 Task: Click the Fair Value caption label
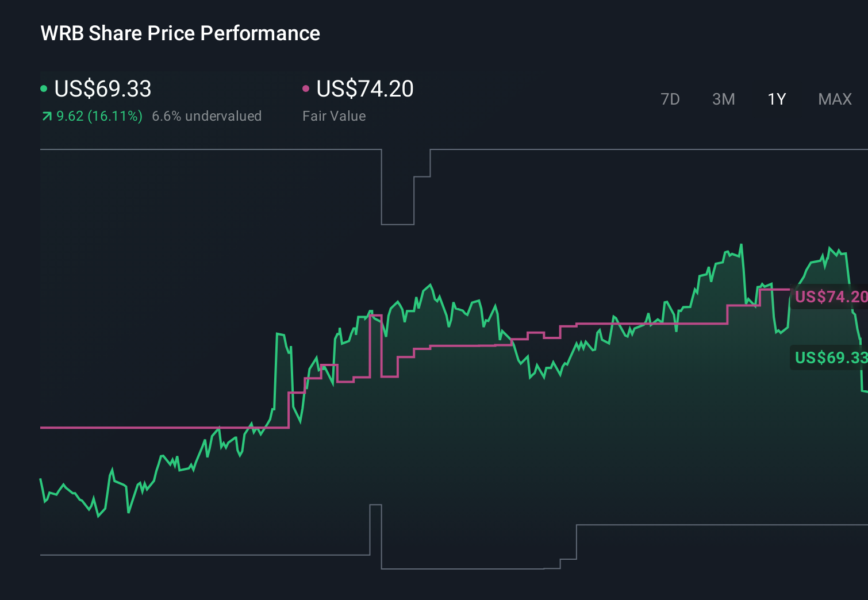334,116
